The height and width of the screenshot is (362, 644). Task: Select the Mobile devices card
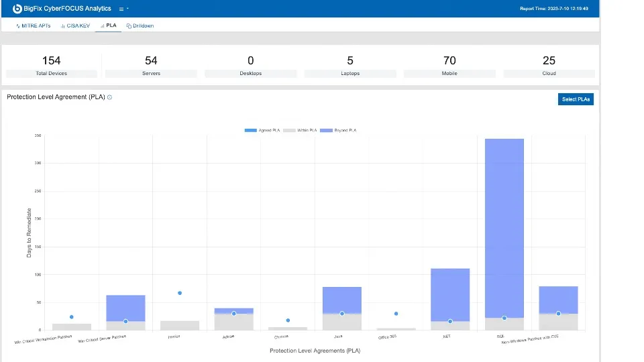449,65
